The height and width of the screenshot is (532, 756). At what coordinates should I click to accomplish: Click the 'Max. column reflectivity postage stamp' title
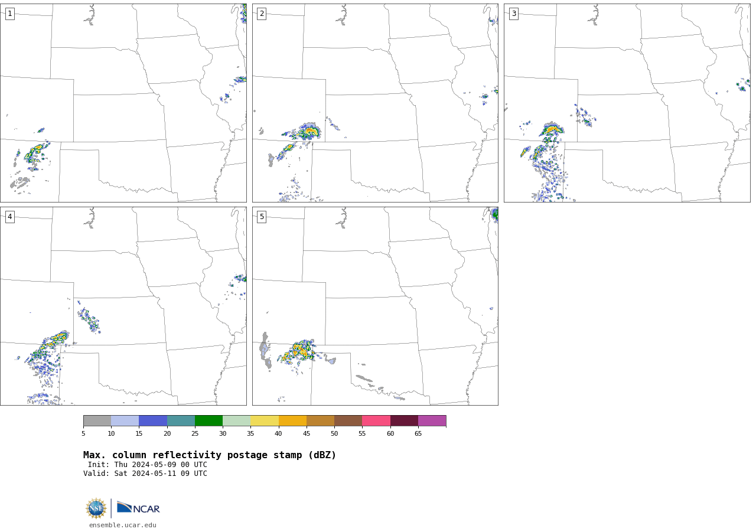point(210,455)
